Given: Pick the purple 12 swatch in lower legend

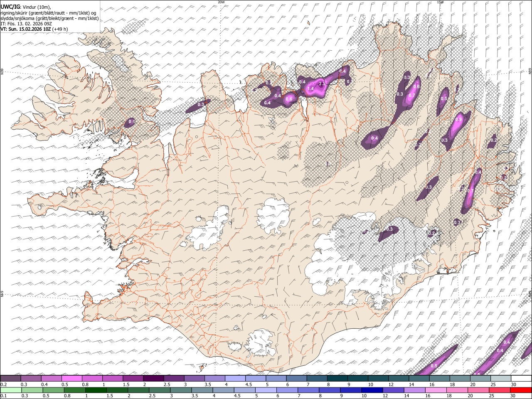Looking at the screenshot, I should (393, 390).
